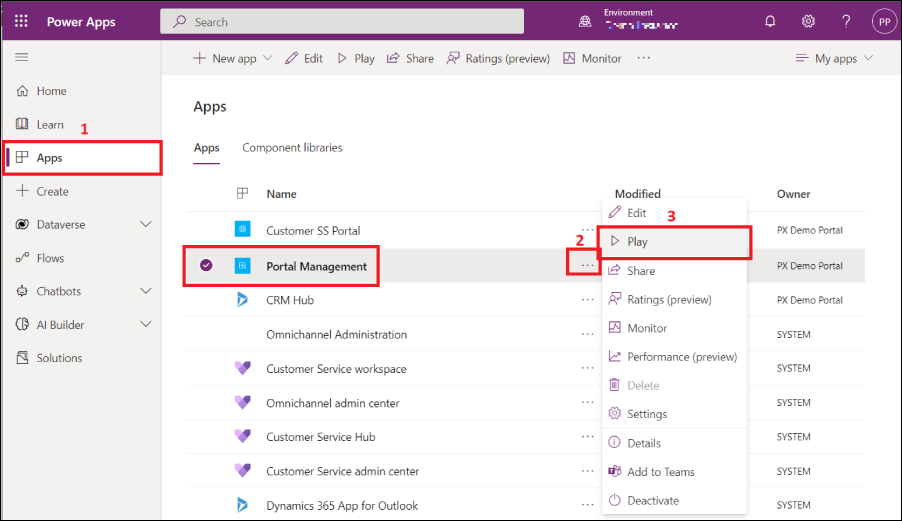Open the help question mark
This screenshot has height=521, width=902.
pos(846,21)
